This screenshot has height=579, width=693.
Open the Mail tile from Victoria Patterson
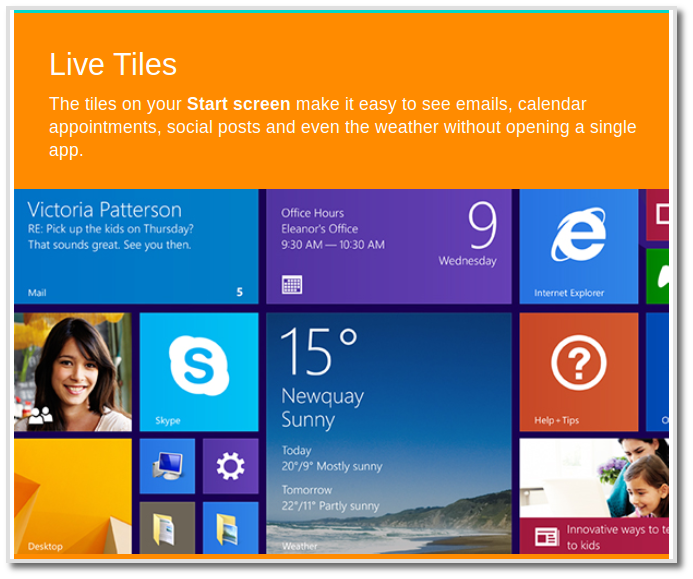tap(136, 246)
